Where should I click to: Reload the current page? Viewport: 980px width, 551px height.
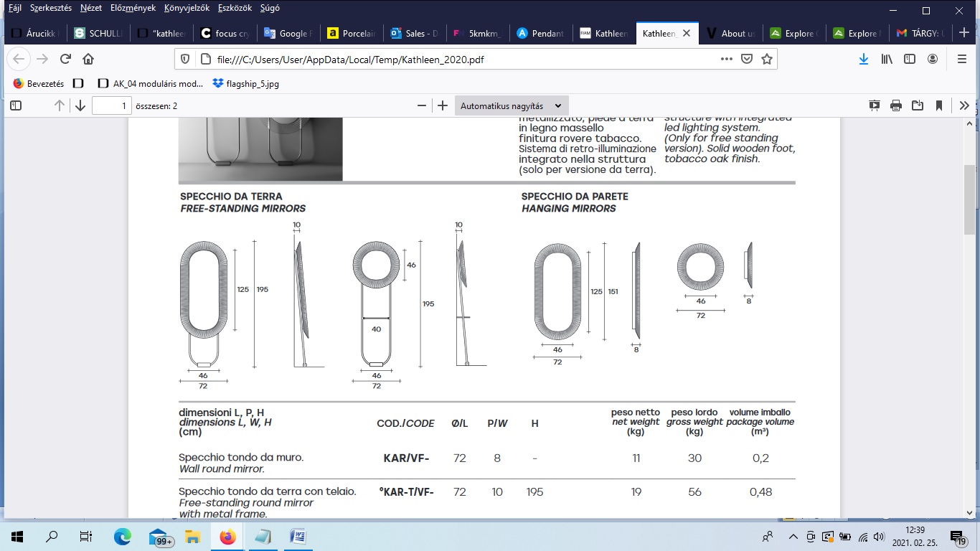pos(65,59)
